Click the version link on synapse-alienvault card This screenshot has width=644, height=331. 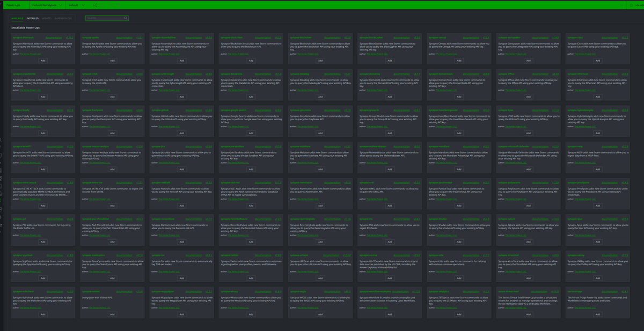tap(70, 38)
